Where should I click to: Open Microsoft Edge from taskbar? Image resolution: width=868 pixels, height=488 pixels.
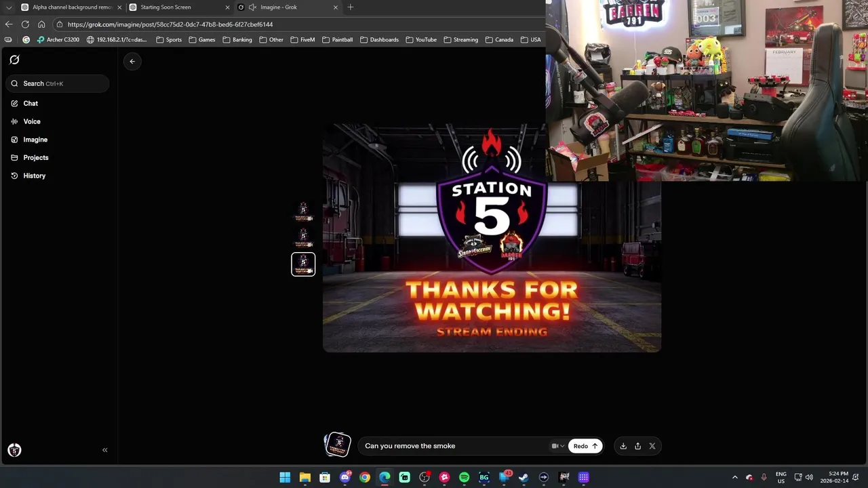click(384, 477)
